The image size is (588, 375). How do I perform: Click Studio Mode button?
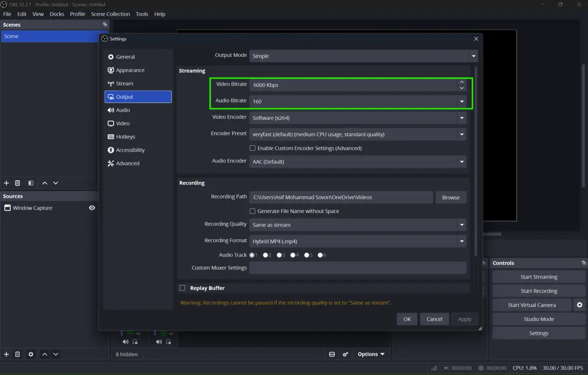pyautogui.click(x=539, y=319)
